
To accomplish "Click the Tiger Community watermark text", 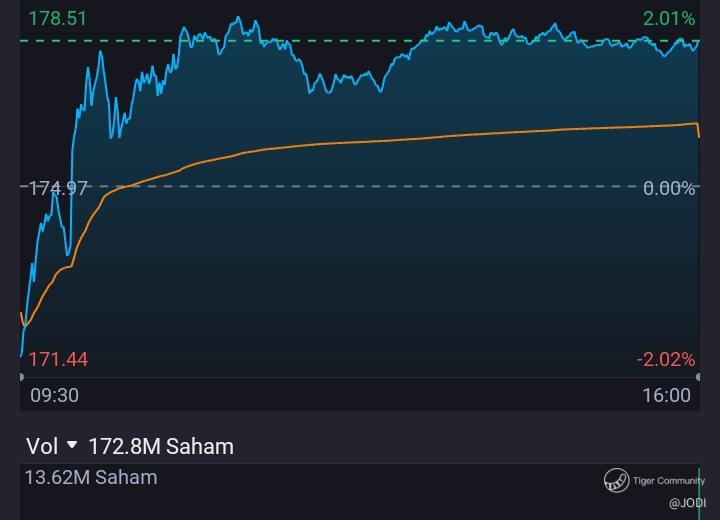I will click(668, 481).
